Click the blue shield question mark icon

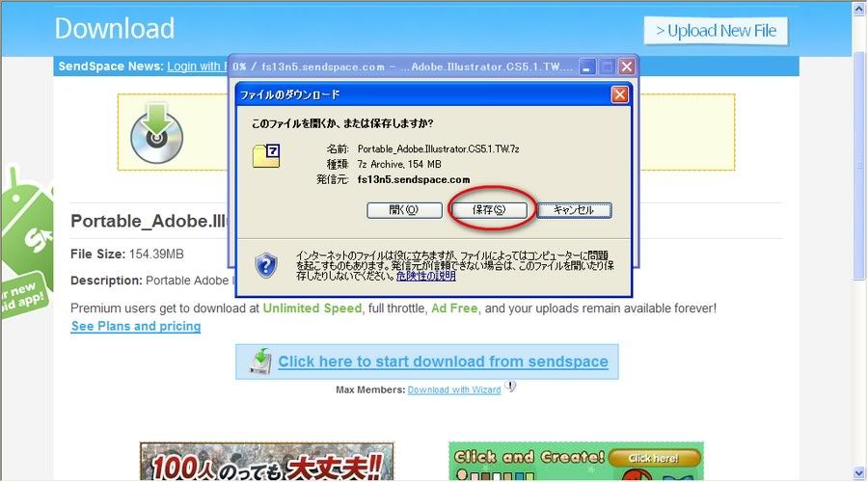click(266, 266)
